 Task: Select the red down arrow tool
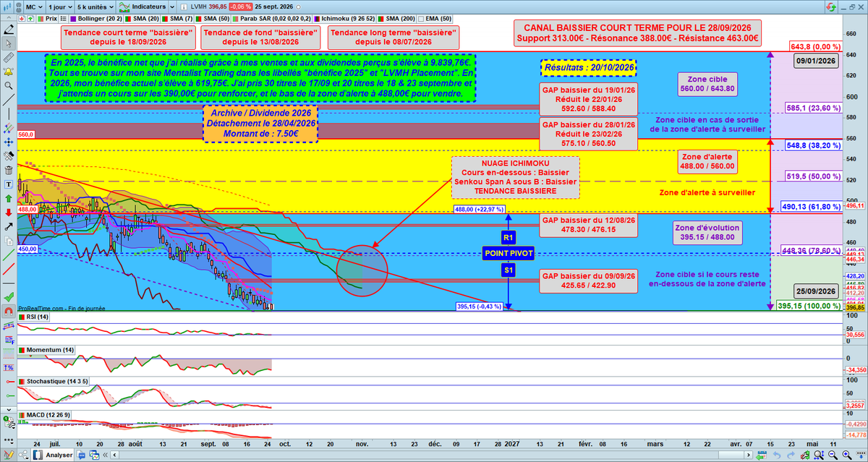[10, 213]
